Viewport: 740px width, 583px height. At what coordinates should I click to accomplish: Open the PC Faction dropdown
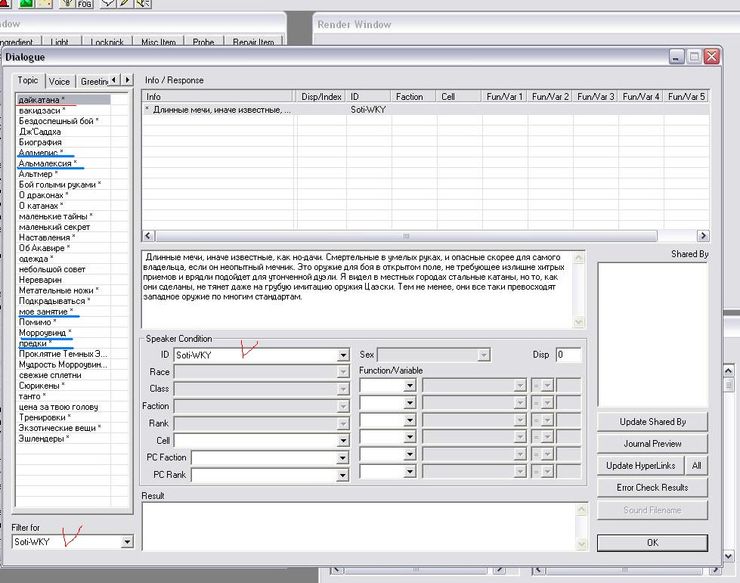pyautogui.click(x=343, y=458)
